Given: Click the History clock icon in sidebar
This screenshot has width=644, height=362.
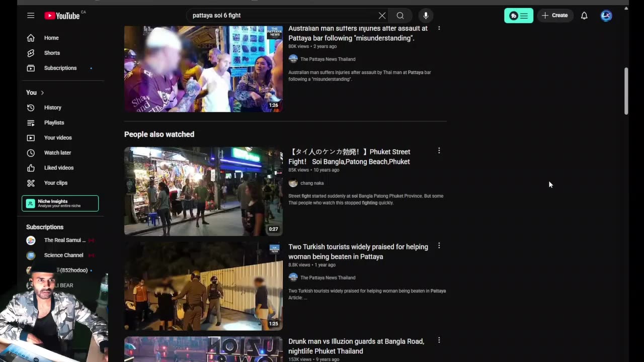Looking at the screenshot, I should pos(31,108).
